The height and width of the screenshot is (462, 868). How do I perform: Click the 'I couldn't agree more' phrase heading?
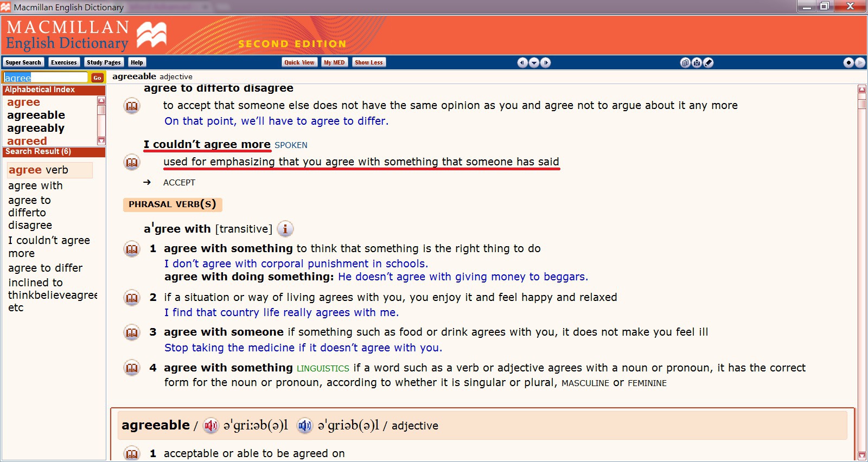click(x=207, y=144)
